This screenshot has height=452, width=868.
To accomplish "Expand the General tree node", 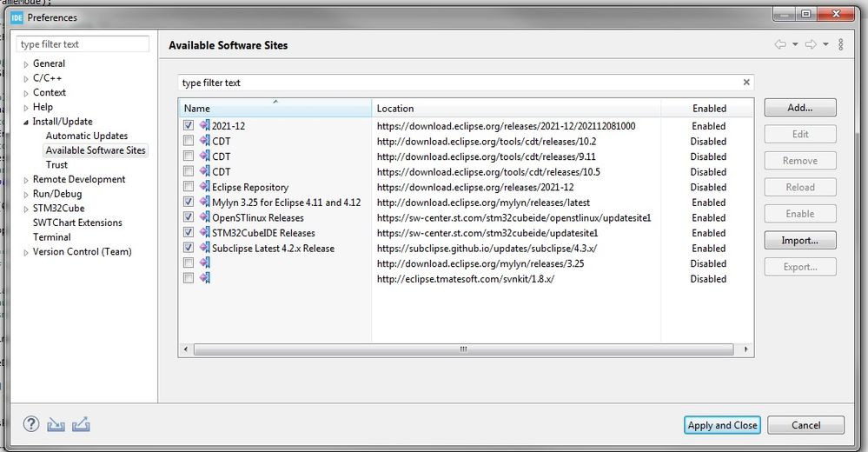I will (25, 64).
